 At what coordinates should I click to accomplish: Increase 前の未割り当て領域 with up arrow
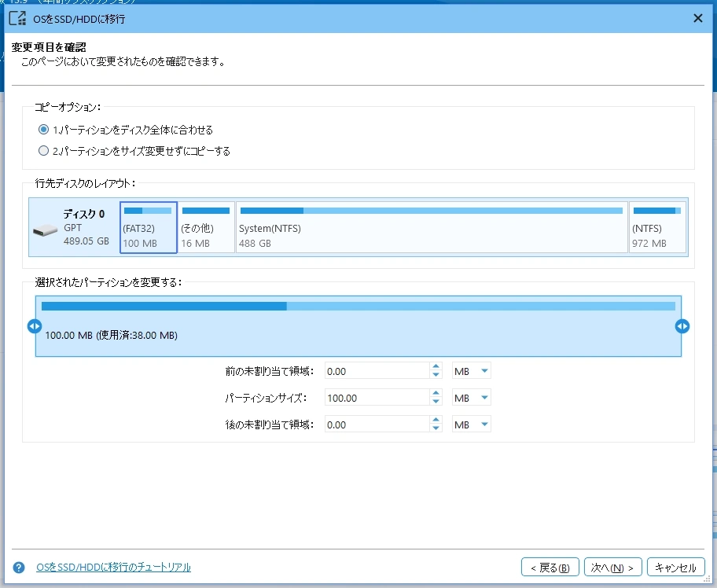436,366
